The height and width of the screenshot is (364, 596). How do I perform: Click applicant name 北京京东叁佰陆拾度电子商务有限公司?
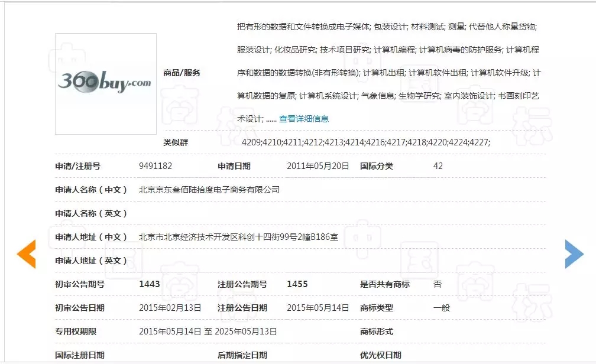coord(209,190)
